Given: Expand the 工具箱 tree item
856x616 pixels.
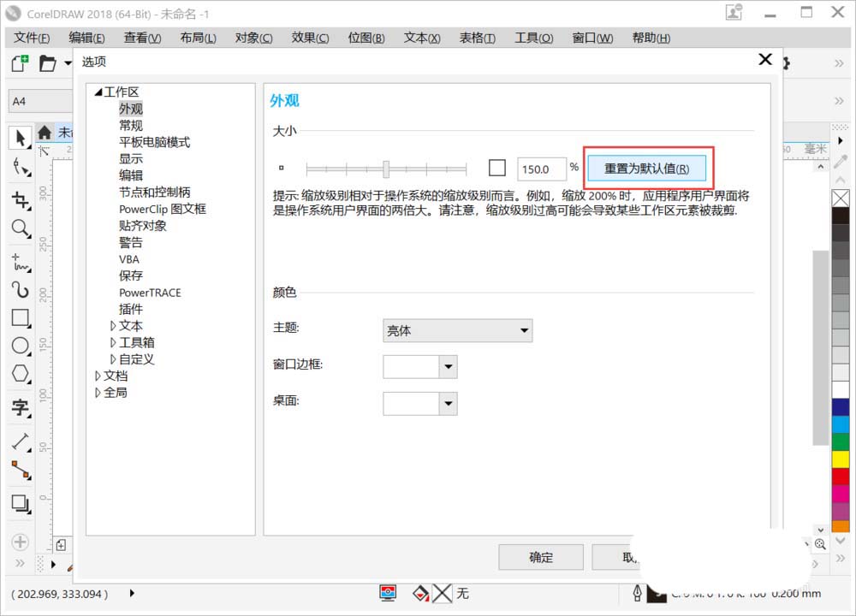Looking at the screenshot, I should pyautogui.click(x=113, y=342).
